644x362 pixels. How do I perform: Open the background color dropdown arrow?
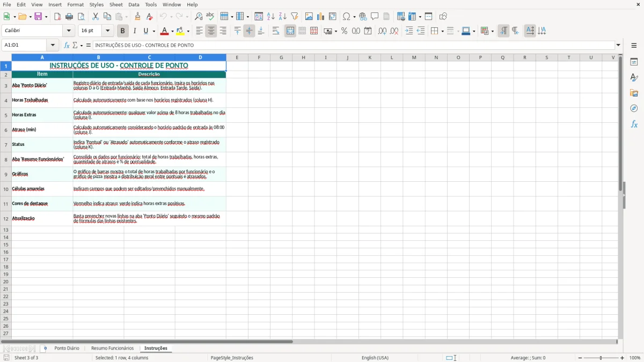(188, 31)
